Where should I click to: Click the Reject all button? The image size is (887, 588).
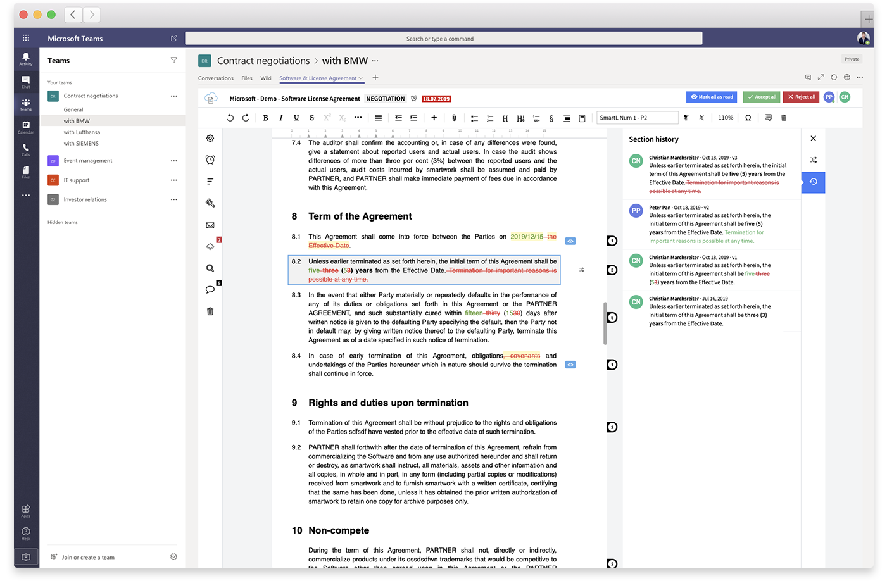pos(802,97)
